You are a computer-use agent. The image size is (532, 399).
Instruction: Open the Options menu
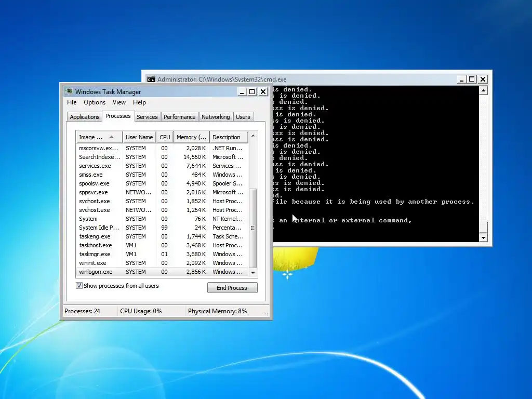tap(95, 102)
